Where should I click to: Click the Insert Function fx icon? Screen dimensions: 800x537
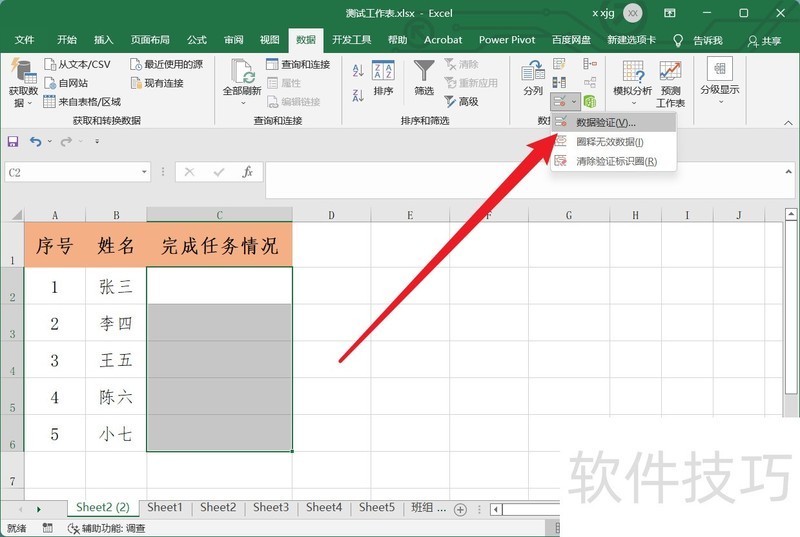tap(247, 172)
